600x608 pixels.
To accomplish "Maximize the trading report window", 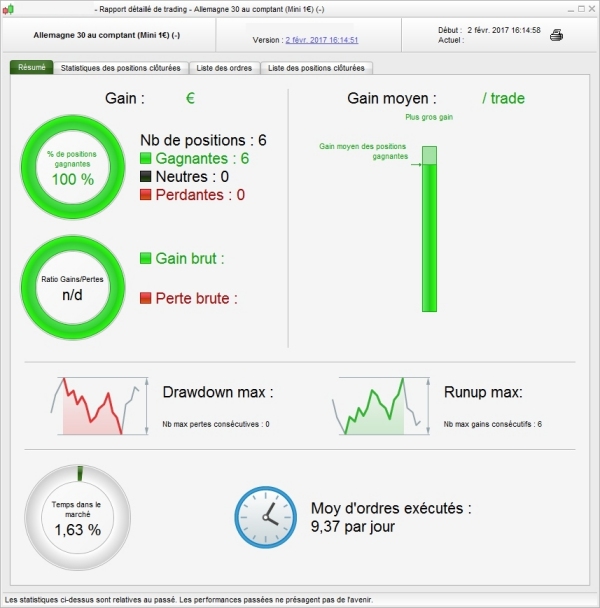I will click(x=581, y=9).
